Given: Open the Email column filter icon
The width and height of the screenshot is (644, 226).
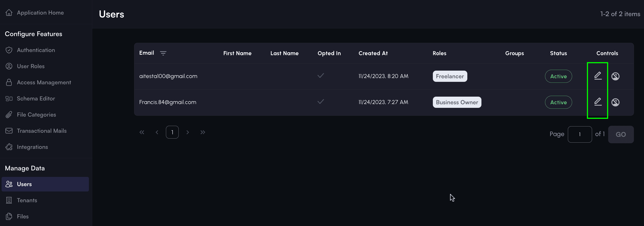Looking at the screenshot, I should point(163,53).
